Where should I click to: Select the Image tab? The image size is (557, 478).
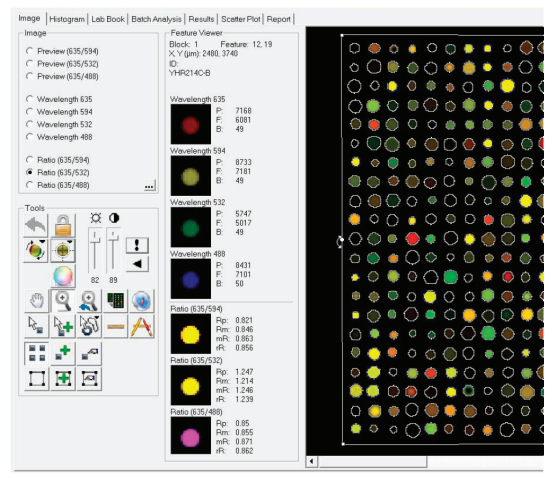point(29,18)
